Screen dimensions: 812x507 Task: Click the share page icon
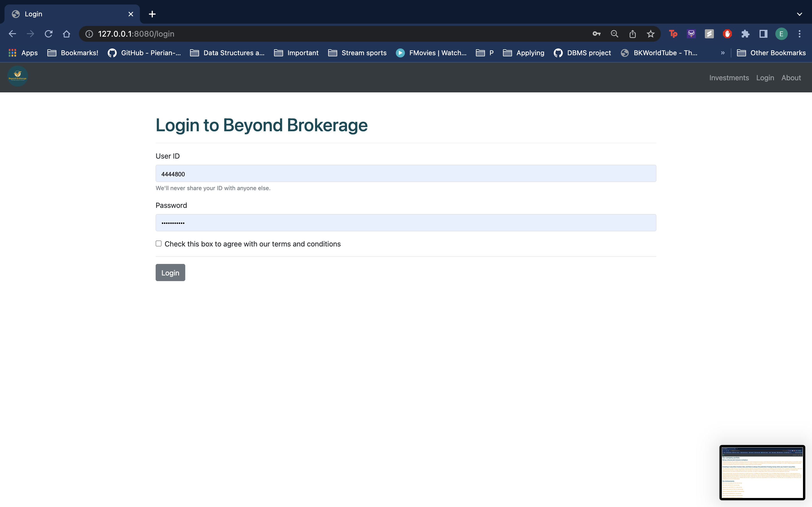tap(632, 34)
